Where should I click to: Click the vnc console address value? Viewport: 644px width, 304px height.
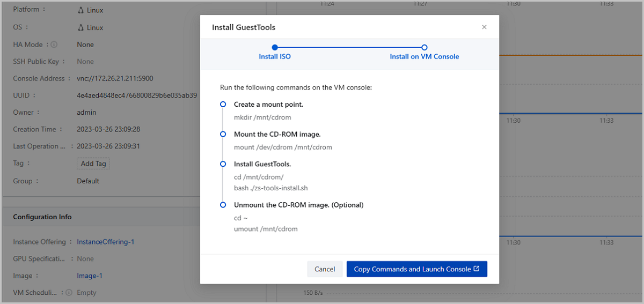point(115,78)
